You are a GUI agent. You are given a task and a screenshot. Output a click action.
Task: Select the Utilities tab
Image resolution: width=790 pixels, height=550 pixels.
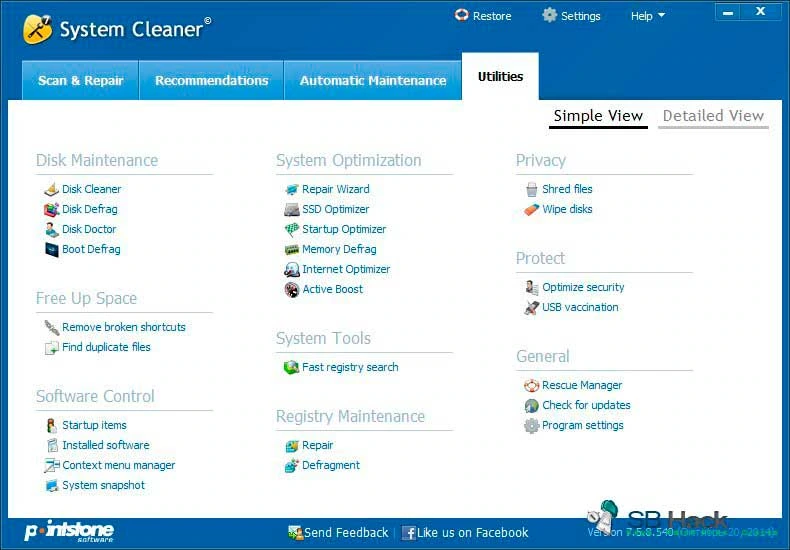(x=500, y=77)
